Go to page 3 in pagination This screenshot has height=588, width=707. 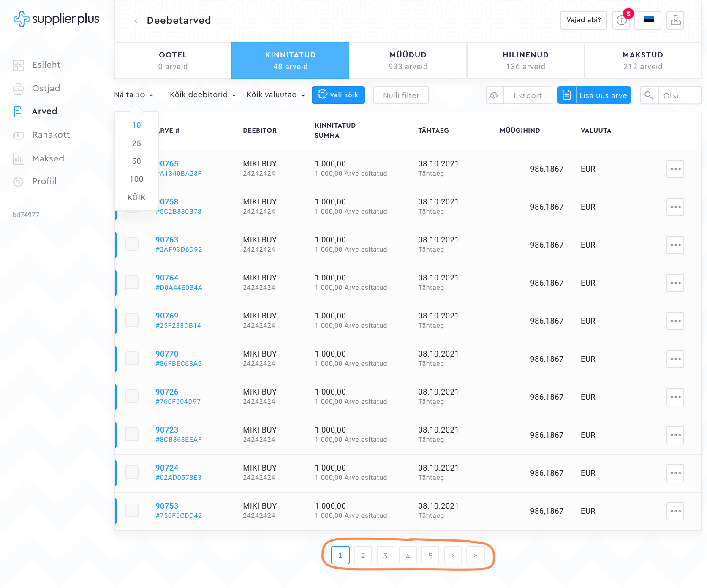(x=385, y=555)
